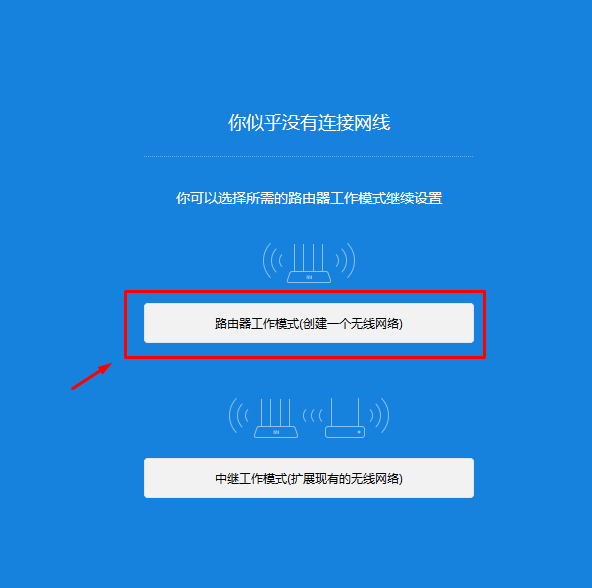Click the MI logo on the single router
The width and height of the screenshot is (592, 588).
[x=309, y=277]
